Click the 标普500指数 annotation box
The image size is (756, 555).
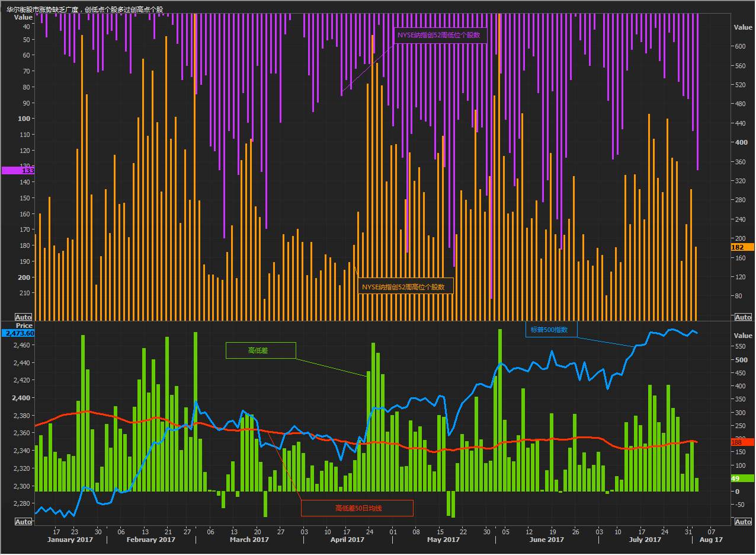pyautogui.click(x=551, y=330)
